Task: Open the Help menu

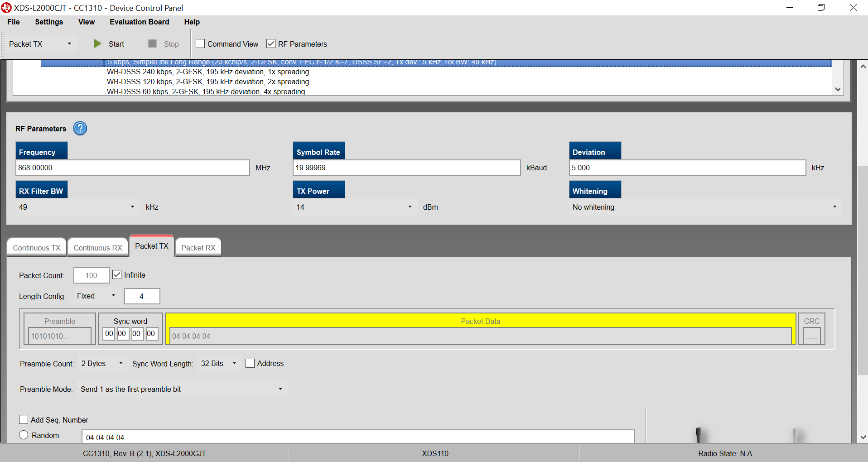Action: point(192,22)
